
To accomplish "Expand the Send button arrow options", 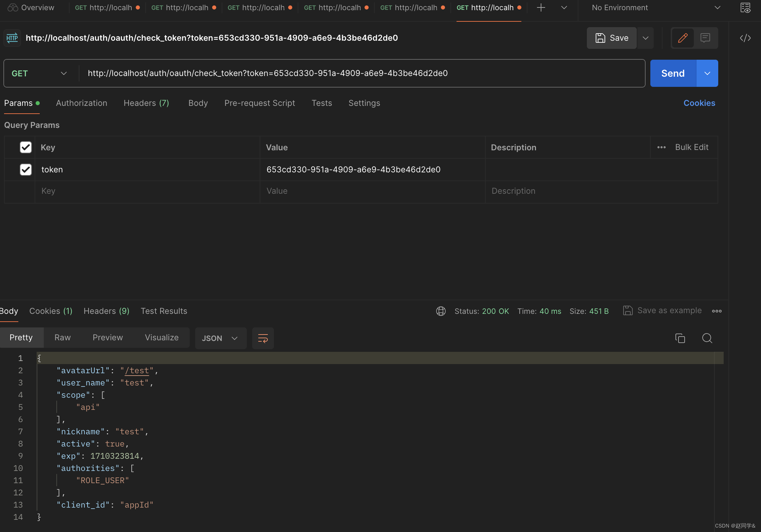I will click(x=707, y=73).
